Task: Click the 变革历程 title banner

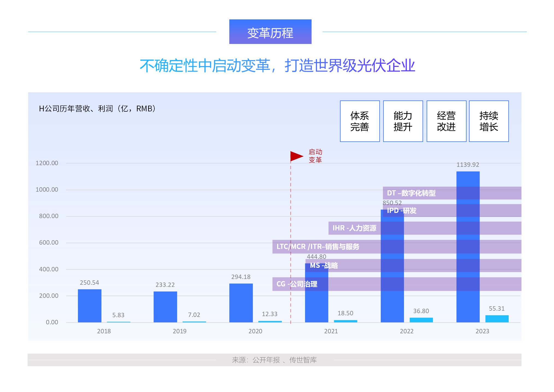Action: 270,32
